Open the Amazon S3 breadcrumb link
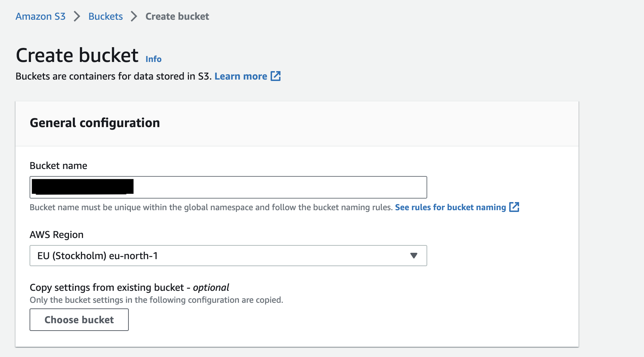Screen dimensions: 644x357 pos(40,17)
